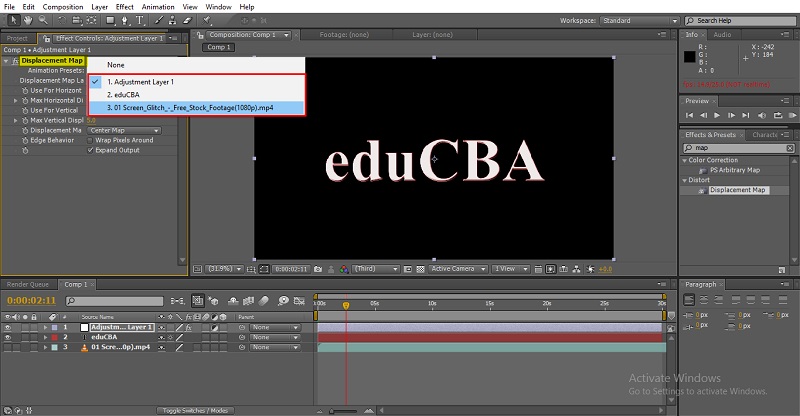Click the First Frame preview button

[x=689, y=115]
